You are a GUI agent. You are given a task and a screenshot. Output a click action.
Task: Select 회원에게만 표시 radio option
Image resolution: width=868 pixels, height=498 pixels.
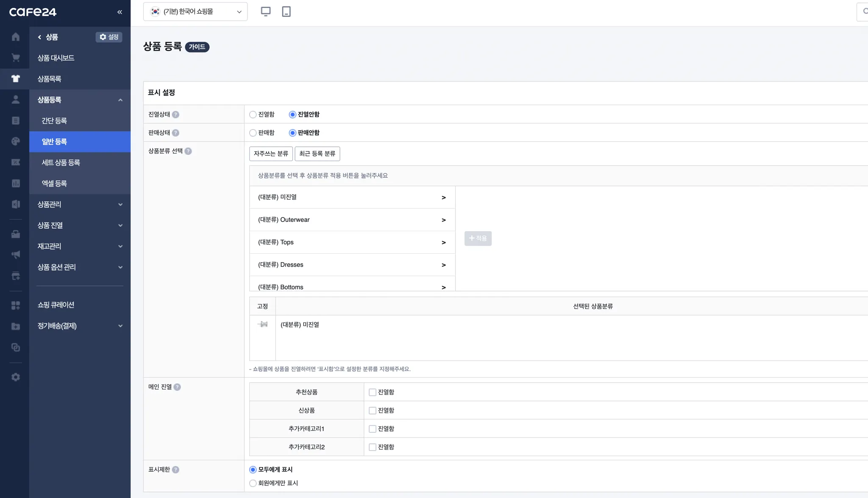253,483
